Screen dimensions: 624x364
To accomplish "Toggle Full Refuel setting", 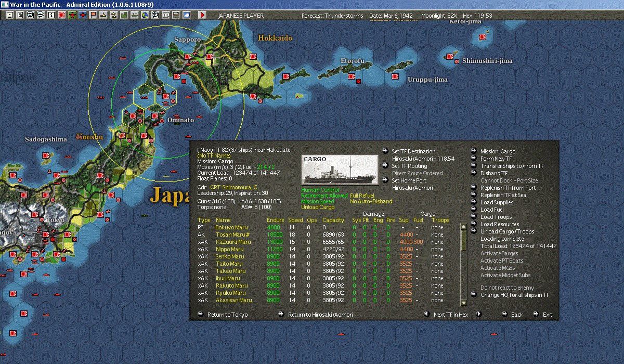I will tap(362, 196).
